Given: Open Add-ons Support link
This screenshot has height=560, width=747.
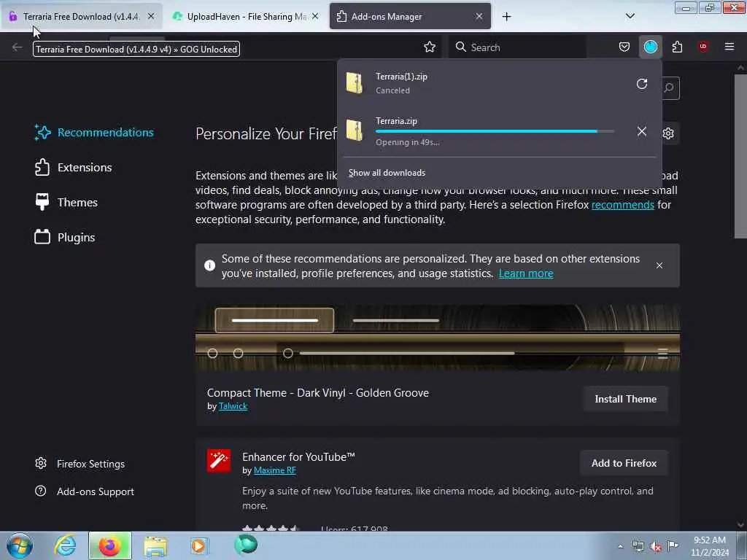Looking at the screenshot, I should pos(85,491).
